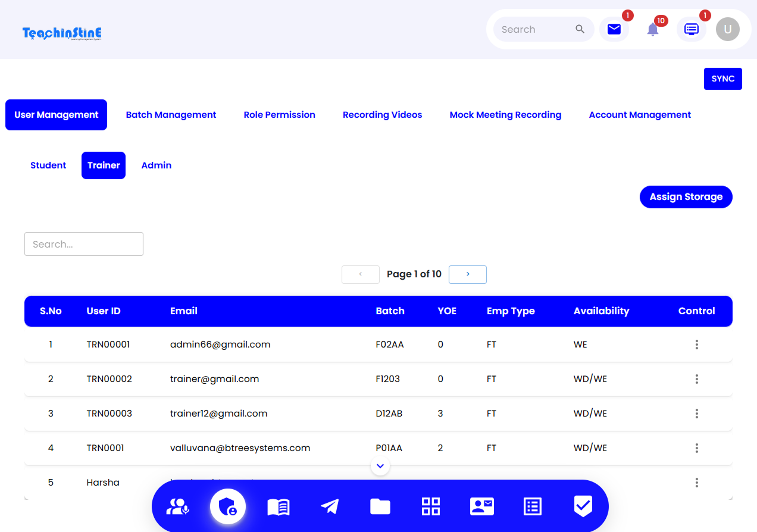This screenshot has height=532, width=757.
Task: Open the mail envelope icon in header
Action: pyautogui.click(x=614, y=29)
